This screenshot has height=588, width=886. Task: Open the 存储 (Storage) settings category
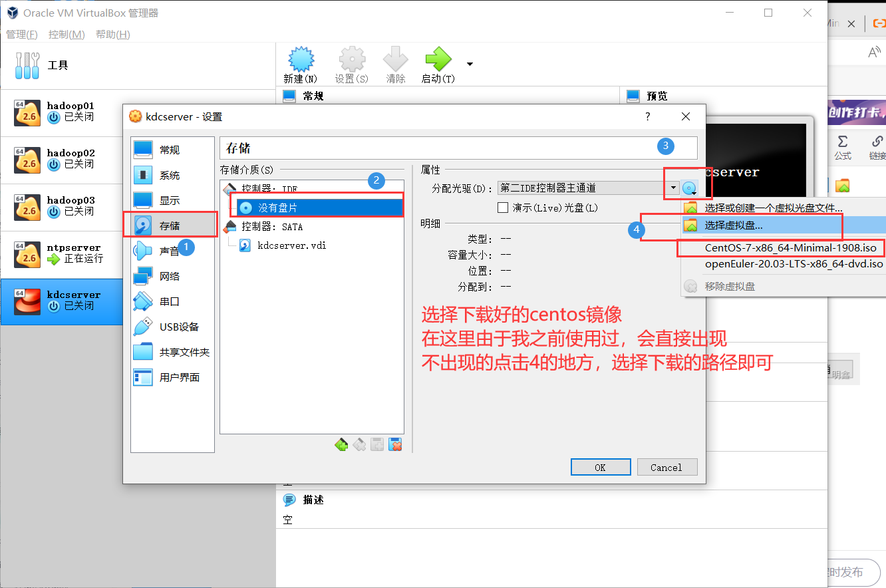tap(172, 226)
